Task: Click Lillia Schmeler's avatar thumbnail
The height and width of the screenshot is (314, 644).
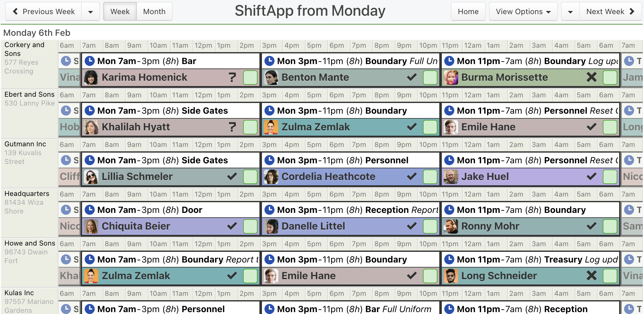Action: (x=91, y=177)
